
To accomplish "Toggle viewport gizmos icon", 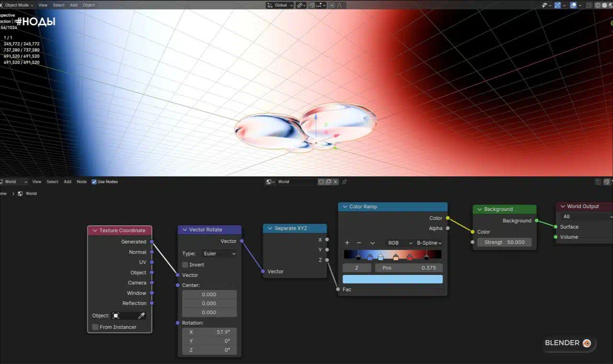I will pyautogui.click(x=557, y=5).
